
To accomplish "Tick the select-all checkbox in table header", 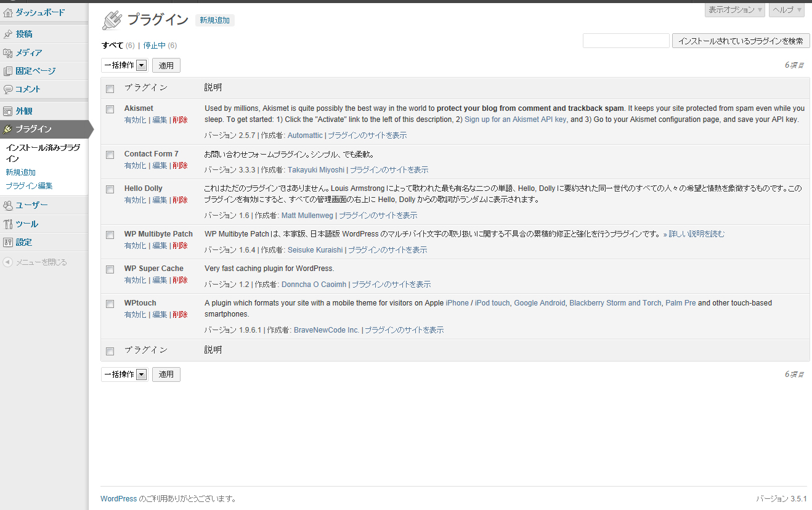I will pyautogui.click(x=110, y=89).
